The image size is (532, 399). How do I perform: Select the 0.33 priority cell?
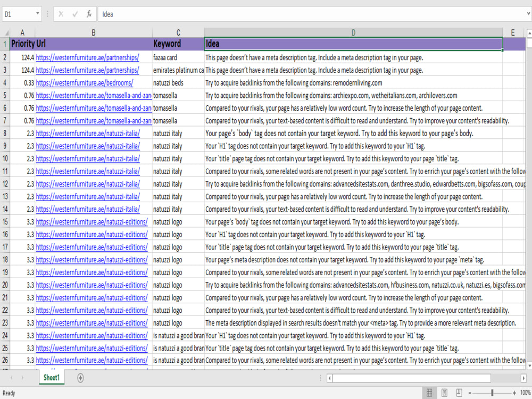coord(23,83)
